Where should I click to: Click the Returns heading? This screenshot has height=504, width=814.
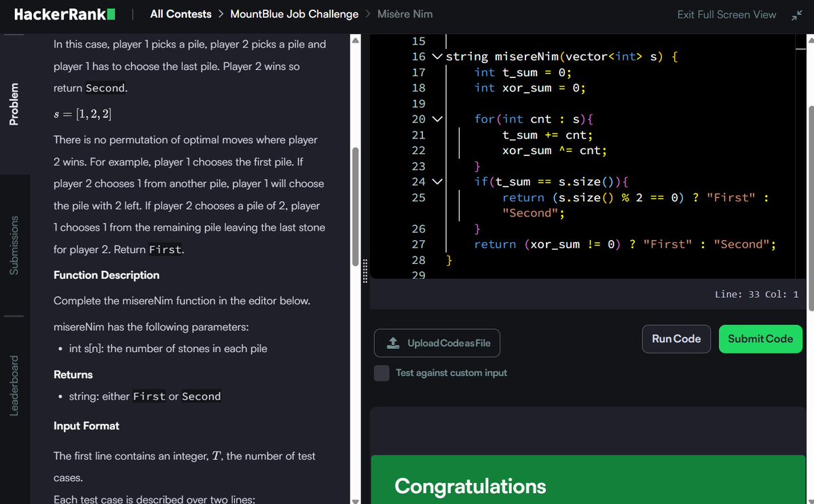click(x=73, y=375)
